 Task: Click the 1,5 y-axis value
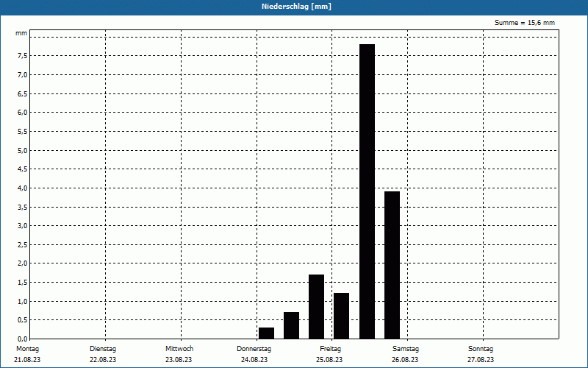click(23, 283)
